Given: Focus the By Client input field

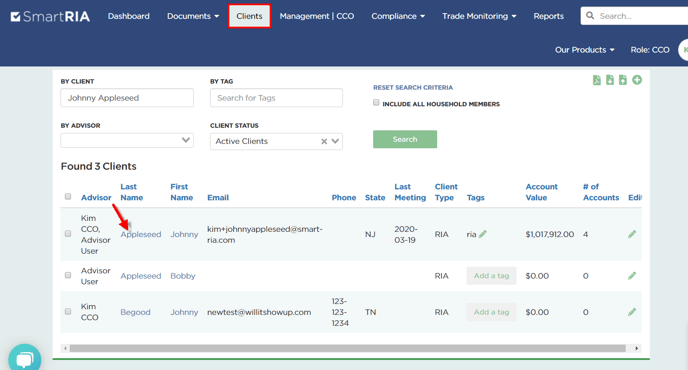Looking at the screenshot, I should [127, 98].
